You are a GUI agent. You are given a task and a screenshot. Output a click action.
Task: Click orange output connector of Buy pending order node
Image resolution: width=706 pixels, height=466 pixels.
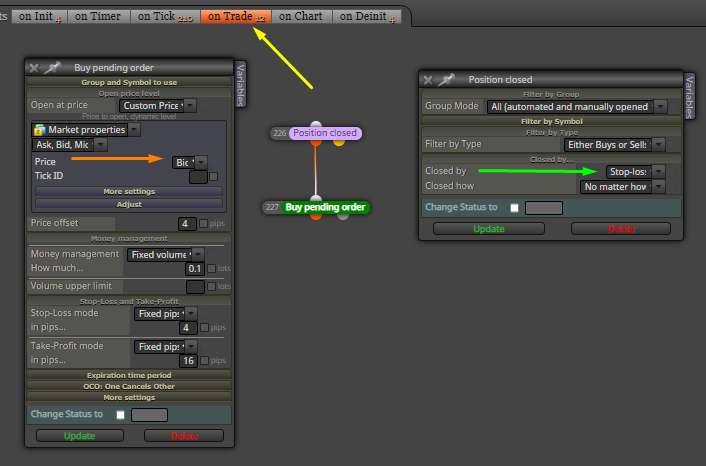click(x=316, y=216)
